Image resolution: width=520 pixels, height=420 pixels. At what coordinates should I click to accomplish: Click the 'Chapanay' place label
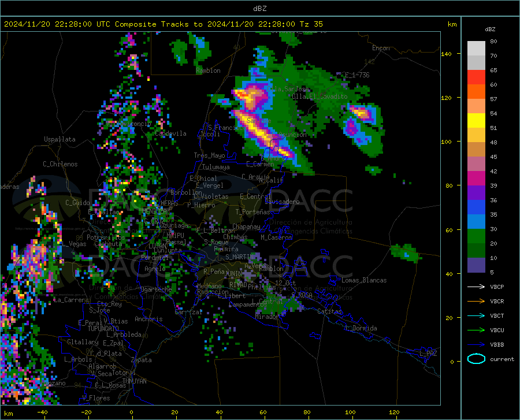pos(246,226)
